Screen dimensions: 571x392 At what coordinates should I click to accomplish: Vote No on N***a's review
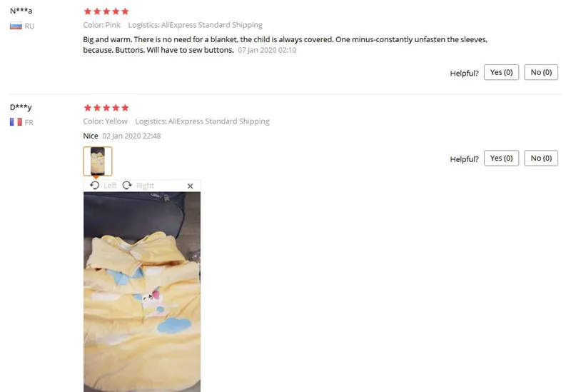pyautogui.click(x=541, y=72)
